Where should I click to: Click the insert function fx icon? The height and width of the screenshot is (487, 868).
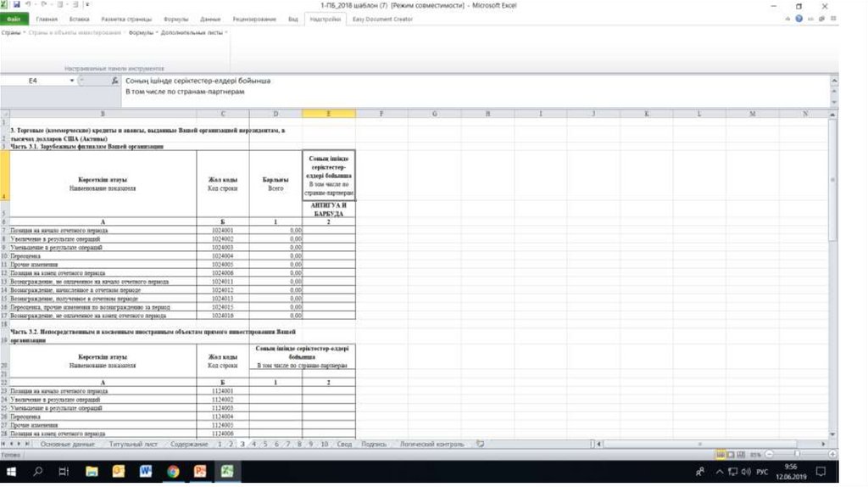[x=114, y=81]
